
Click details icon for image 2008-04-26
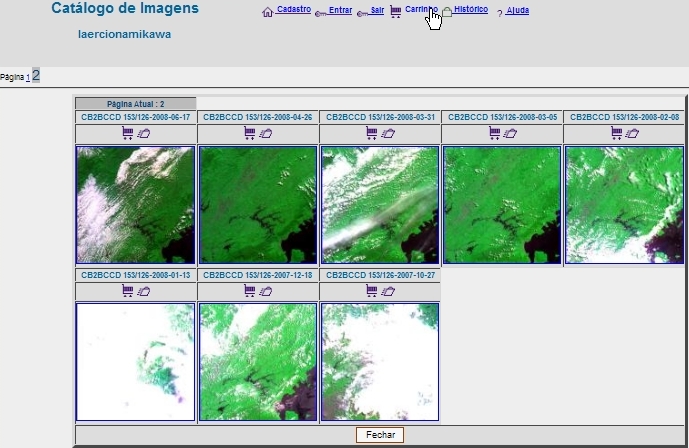point(266,133)
